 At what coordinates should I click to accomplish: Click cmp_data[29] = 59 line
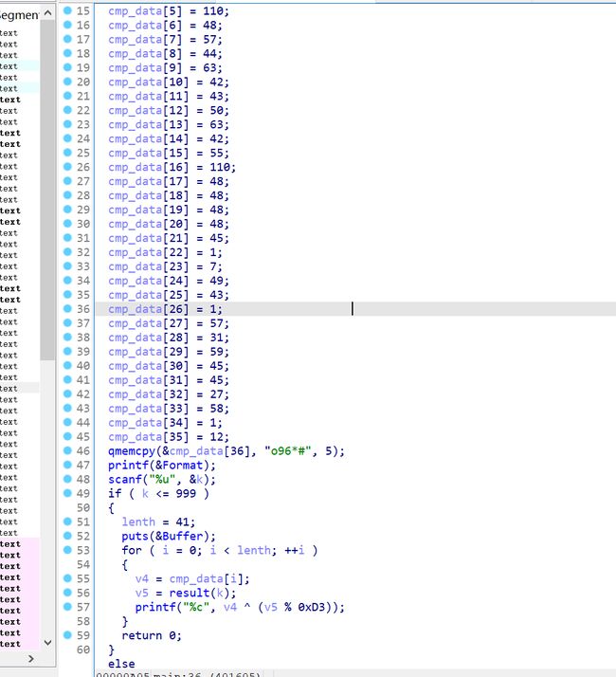pyautogui.click(x=169, y=352)
